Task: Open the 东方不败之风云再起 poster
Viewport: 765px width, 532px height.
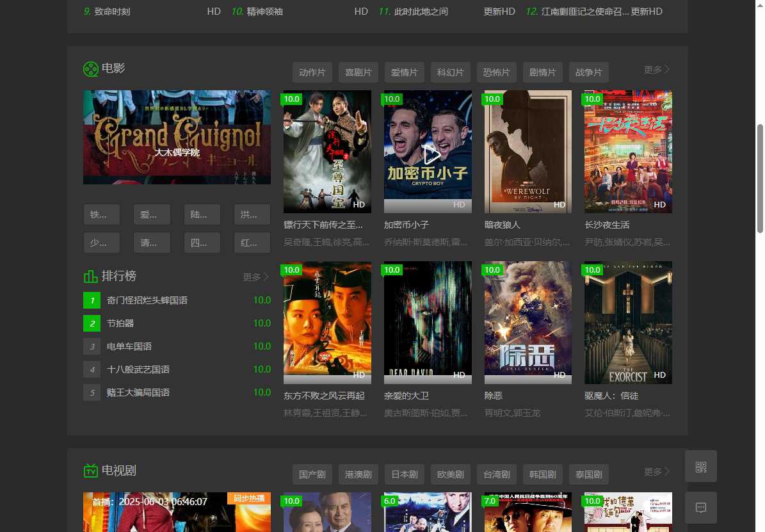Action: (x=327, y=323)
